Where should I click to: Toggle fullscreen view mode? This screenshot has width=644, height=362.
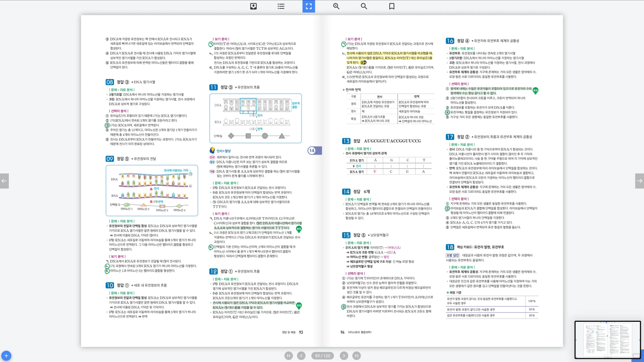308,6
